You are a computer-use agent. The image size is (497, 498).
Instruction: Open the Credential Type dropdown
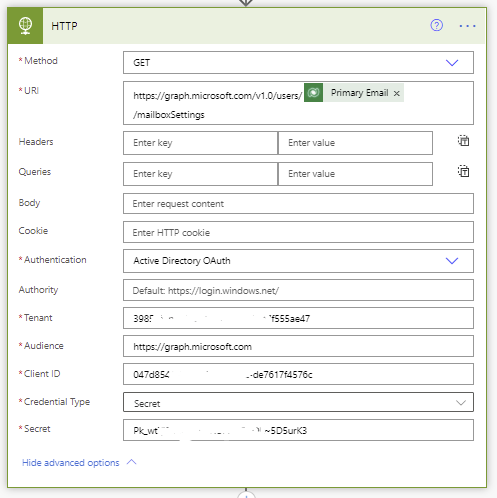click(x=298, y=402)
